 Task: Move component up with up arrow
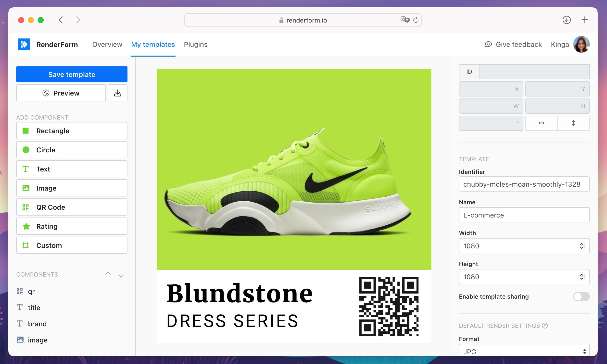[108, 275]
